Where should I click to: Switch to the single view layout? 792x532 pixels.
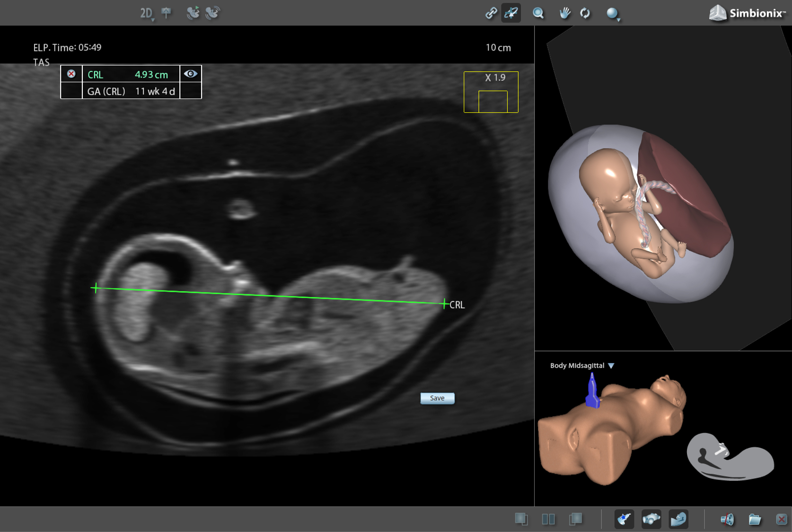(x=522, y=519)
